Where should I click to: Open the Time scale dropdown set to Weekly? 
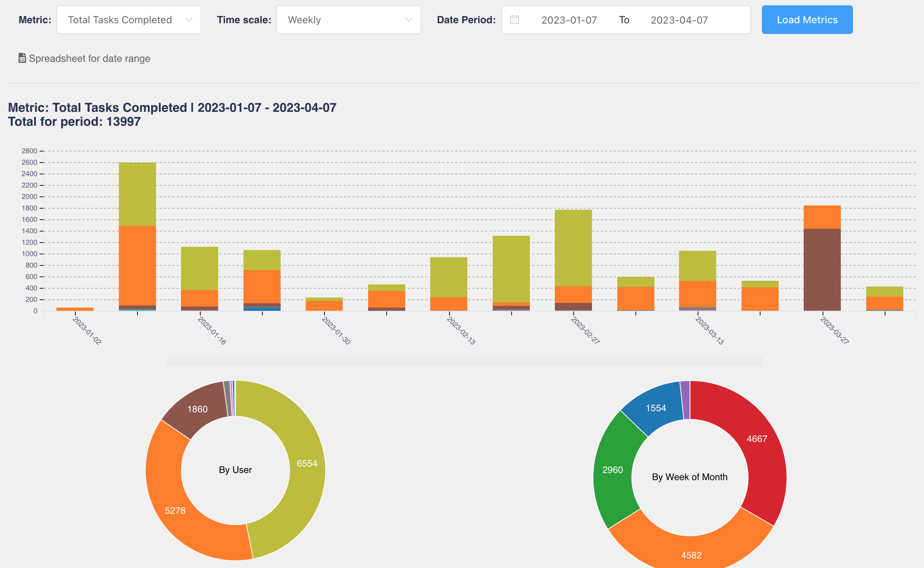click(x=348, y=20)
